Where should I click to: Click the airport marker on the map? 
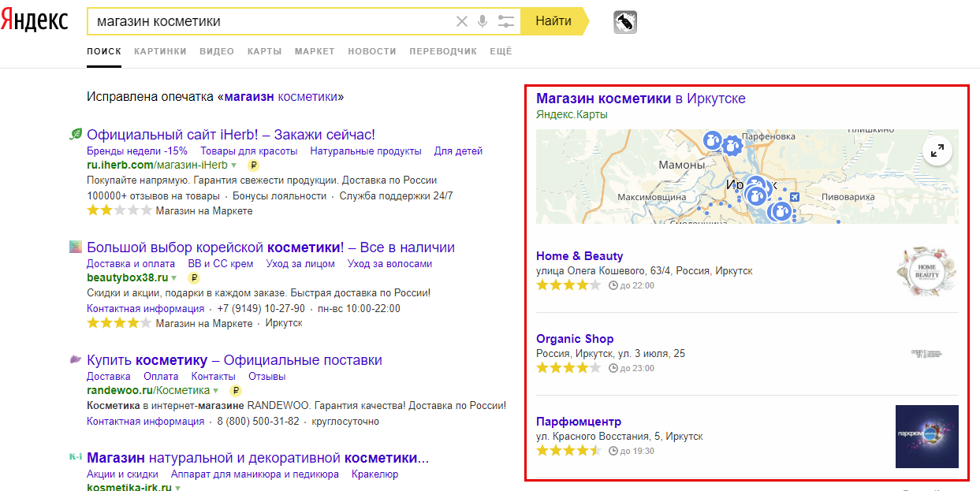(x=794, y=196)
